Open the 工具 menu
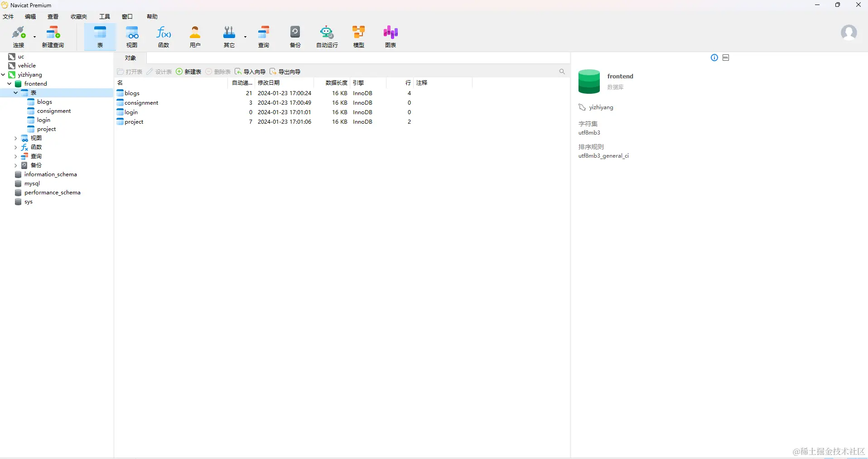The width and height of the screenshot is (868, 459). pyautogui.click(x=105, y=17)
